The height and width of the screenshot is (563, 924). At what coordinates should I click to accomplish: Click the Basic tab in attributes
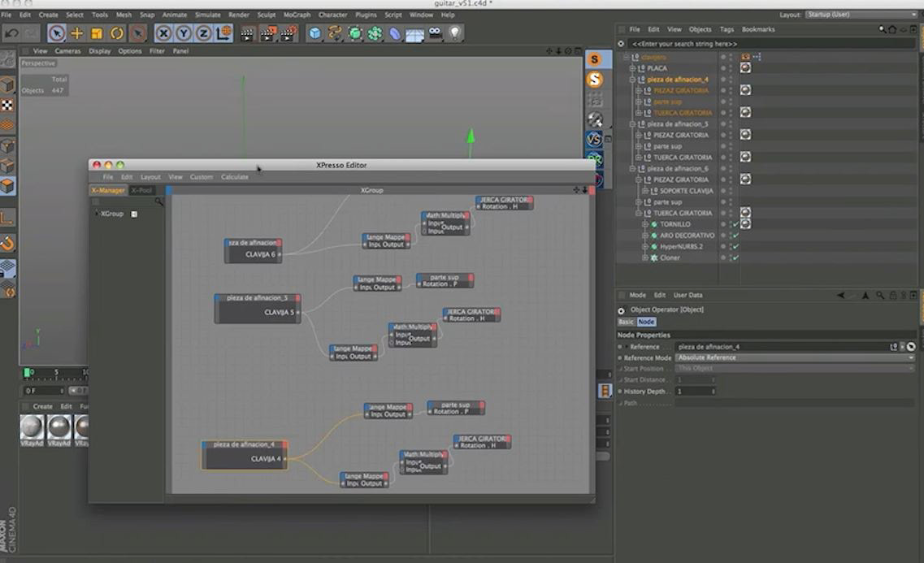[626, 322]
